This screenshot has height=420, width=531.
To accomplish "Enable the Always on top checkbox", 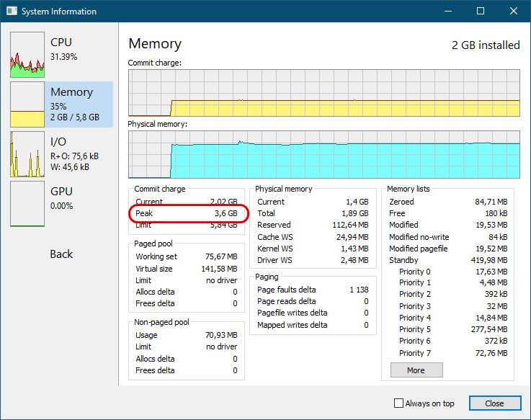I will point(399,403).
